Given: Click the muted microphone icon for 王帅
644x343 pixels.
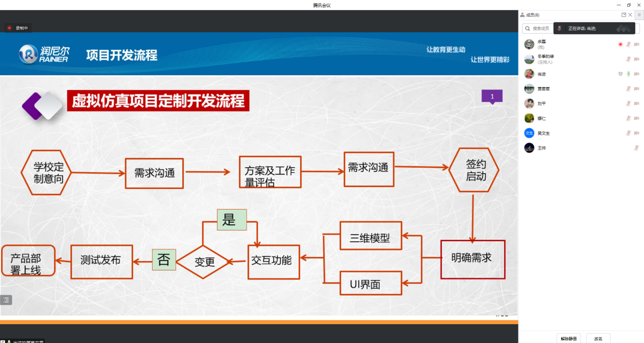Looking at the screenshot, I should [636, 148].
